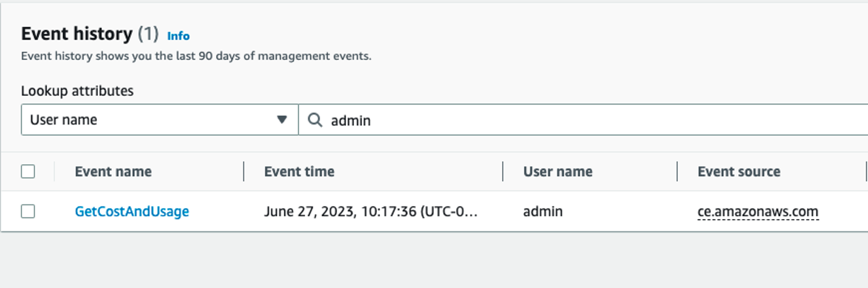
Task: Click the Event time column header
Action: pos(299,172)
